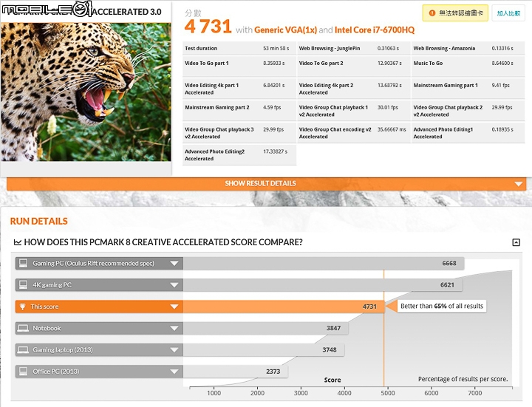
Task: Click the arrow at right of SHOW RESULT DETAILS
Action: tap(518, 184)
